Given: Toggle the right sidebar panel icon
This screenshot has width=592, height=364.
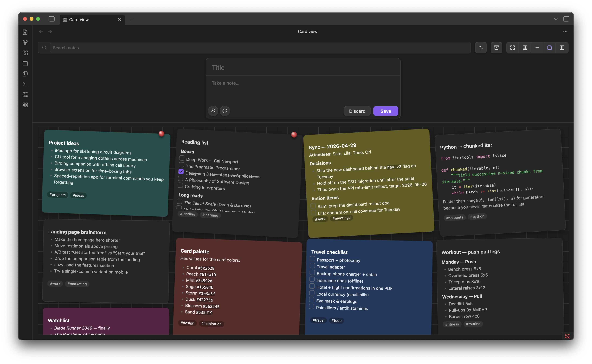Looking at the screenshot, I should [566, 19].
